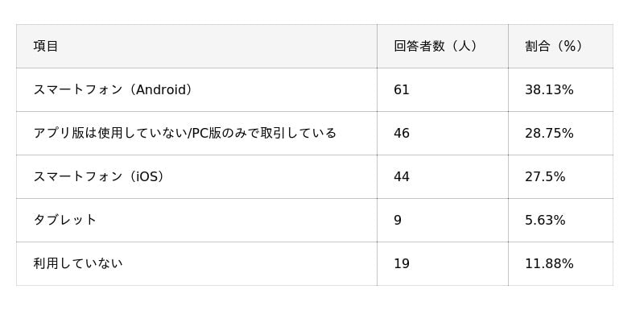This screenshot has width=644, height=310.
Task: Click the cell showing 46 respondents
Action: pyautogui.click(x=401, y=133)
